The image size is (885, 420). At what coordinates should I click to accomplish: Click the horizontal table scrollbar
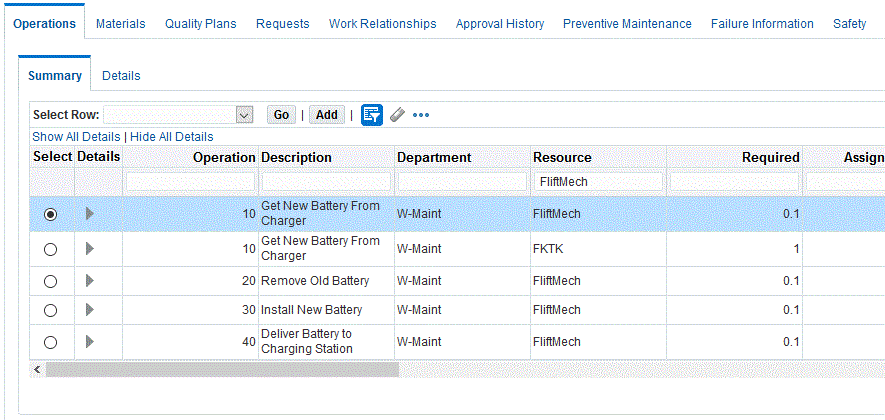click(222, 370)
